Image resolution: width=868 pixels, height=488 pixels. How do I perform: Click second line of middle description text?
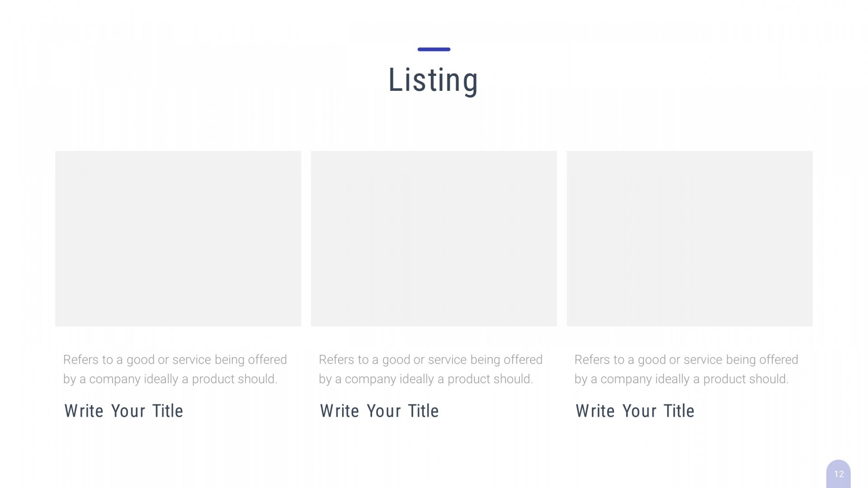pyautogui.click(x=426, y=379)
